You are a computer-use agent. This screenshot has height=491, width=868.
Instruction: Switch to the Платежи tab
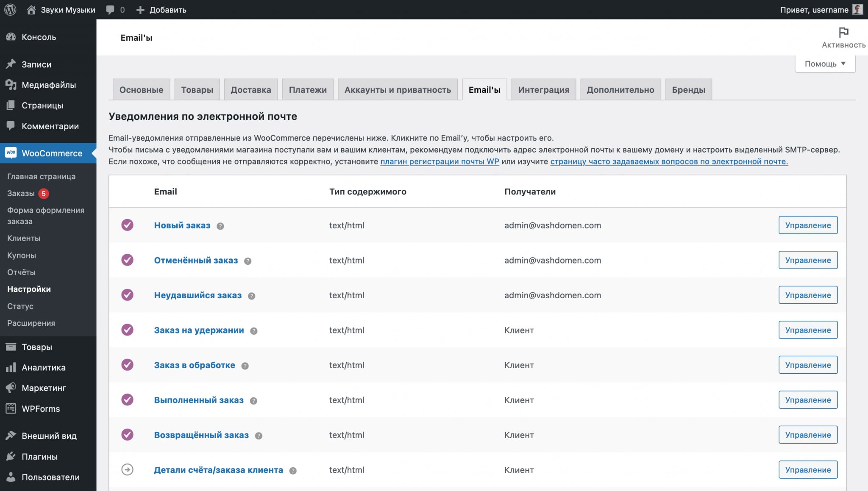[x=308, y=89]
